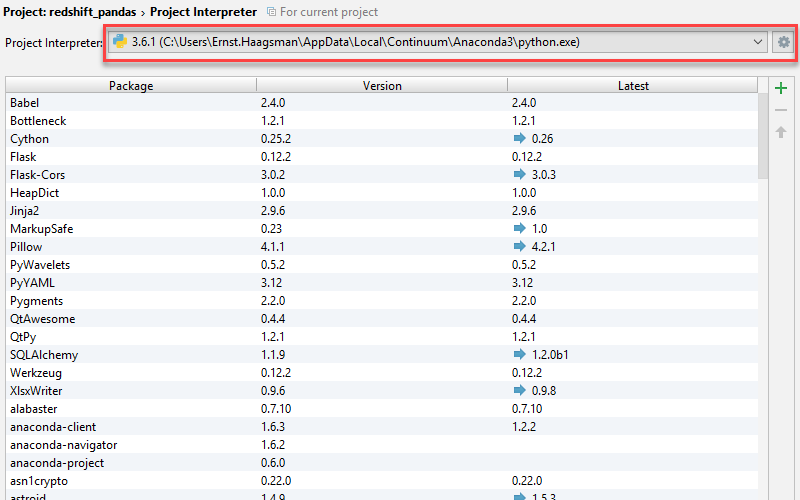The width and height of the screenshot is (800, 500).
Task: Select the QtAwesome package row
Action: pyautogui.click(x=382, y=318)
